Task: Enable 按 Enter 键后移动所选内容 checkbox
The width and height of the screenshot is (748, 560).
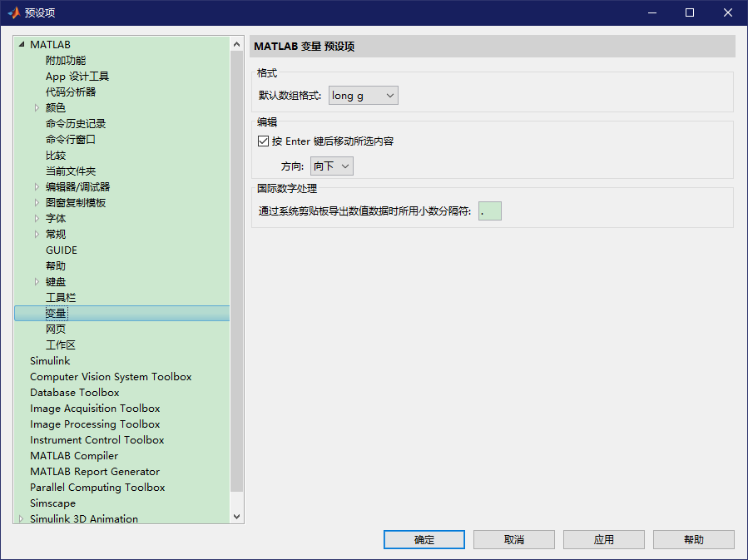Action: tap(262, 141)
